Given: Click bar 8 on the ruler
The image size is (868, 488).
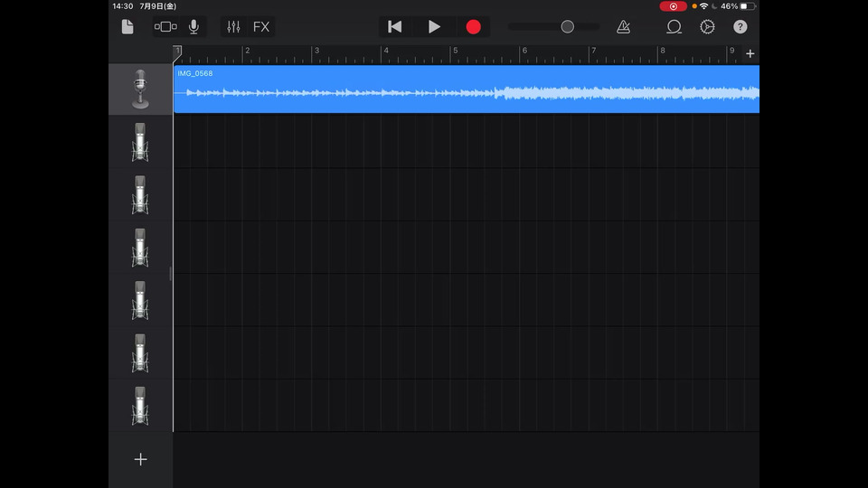Looking at the screenshot, I should point(663,51).
